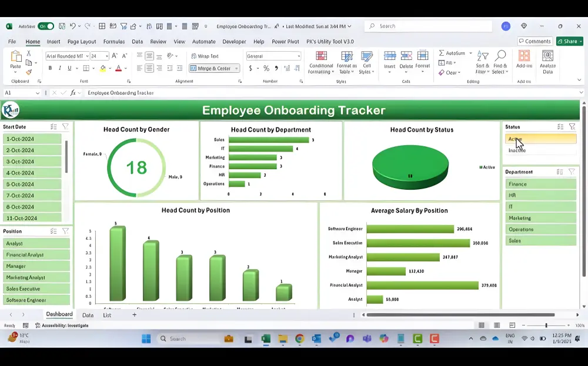Select the Format as Table icon
This screenshot has height=366, width=588.
pos(347,62)
